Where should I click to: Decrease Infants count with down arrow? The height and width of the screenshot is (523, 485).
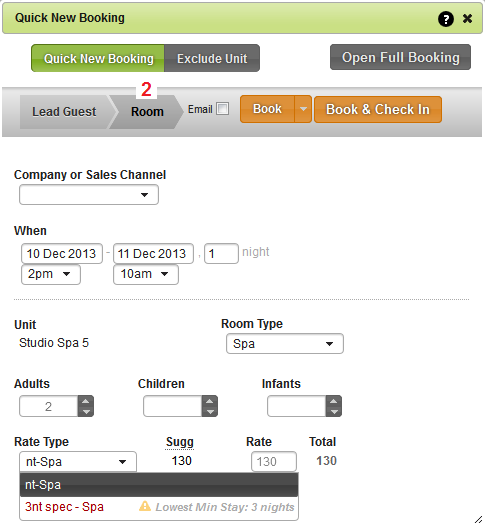334,411
